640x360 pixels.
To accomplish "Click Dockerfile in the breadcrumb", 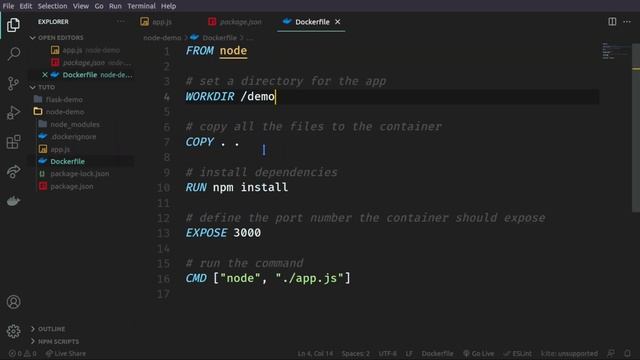I will (x=219, y=38).
